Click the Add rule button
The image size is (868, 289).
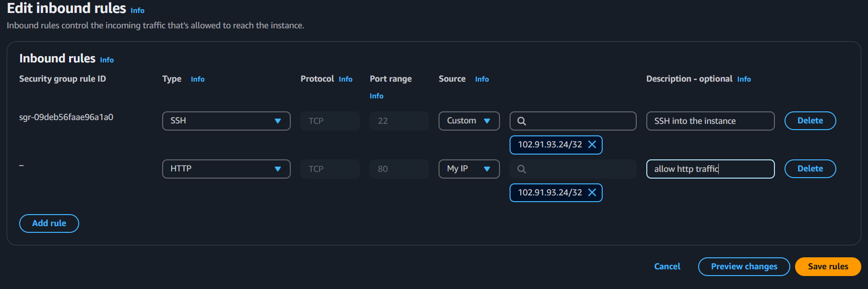coord(49,223)
